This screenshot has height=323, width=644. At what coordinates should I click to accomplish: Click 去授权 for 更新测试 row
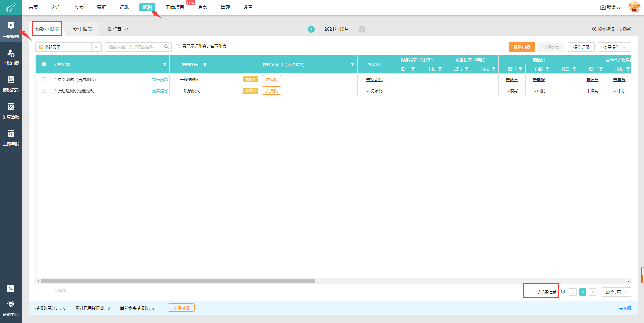271,79
